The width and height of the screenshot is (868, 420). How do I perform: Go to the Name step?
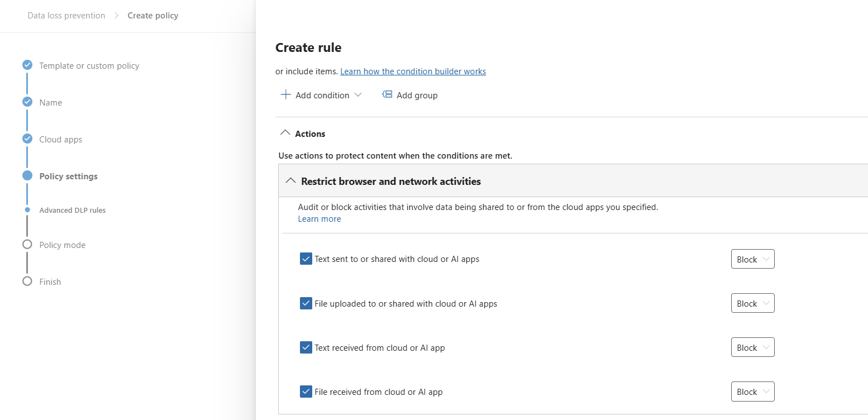(x=51, y=102)
